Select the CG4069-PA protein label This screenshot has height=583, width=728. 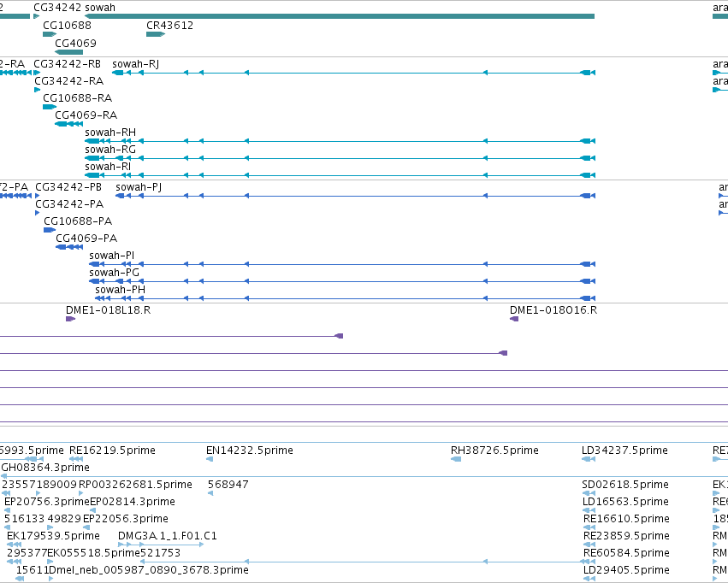[86, 238]
